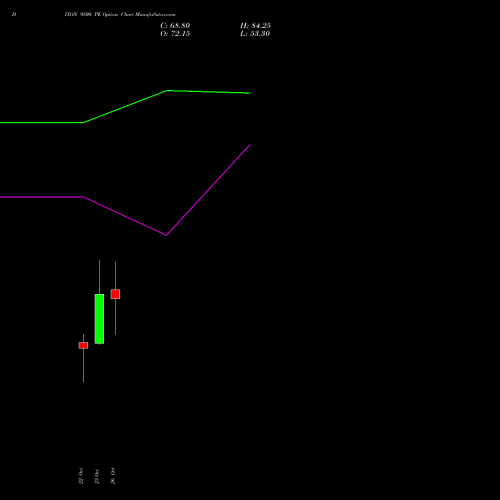Select the red candle at 26 Oct
The height and width of the screenshot is (500, 500).
click(115, 294)
